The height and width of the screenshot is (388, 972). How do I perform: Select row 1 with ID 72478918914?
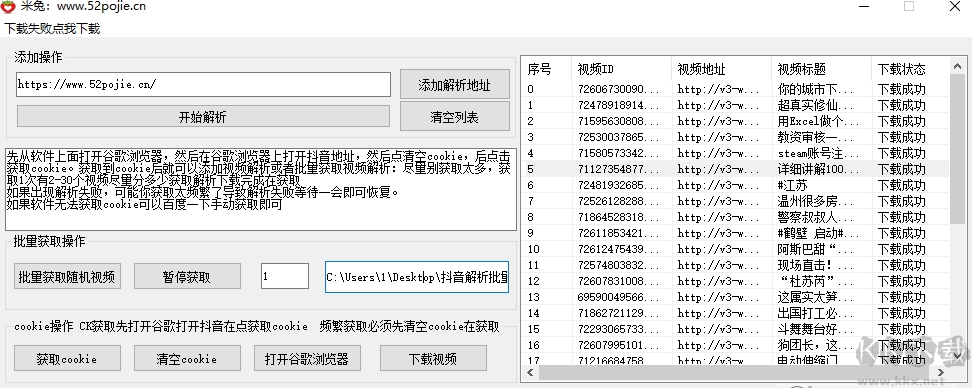tap(735, 105)
